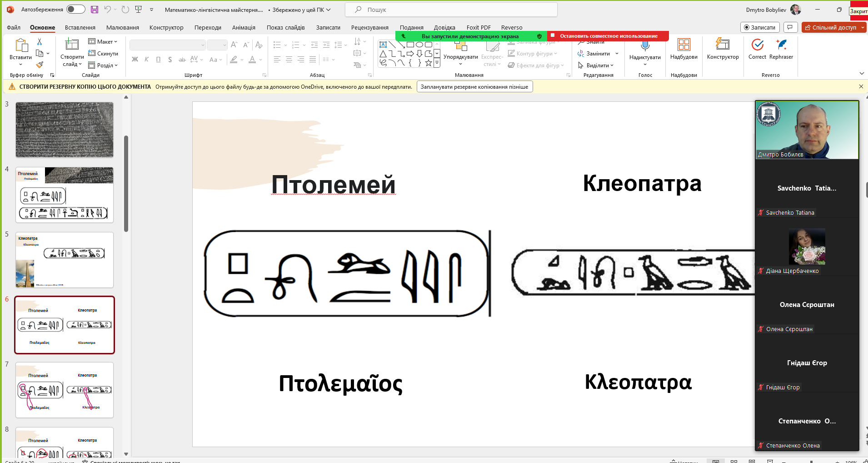The height and width of the screenshot is (463, 868).
Task: Save the presentation with the floppy disk icon
Action: point(95,10)
